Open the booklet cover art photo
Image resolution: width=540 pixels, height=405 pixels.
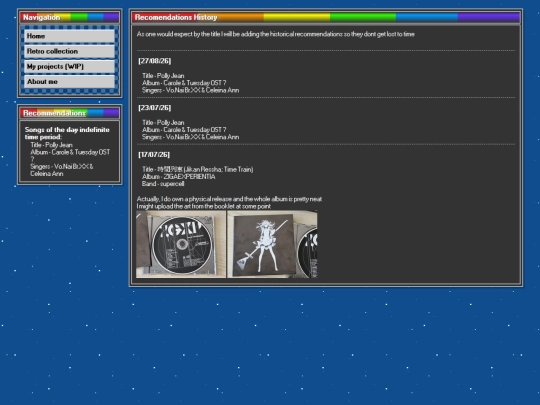click(272, 244)
